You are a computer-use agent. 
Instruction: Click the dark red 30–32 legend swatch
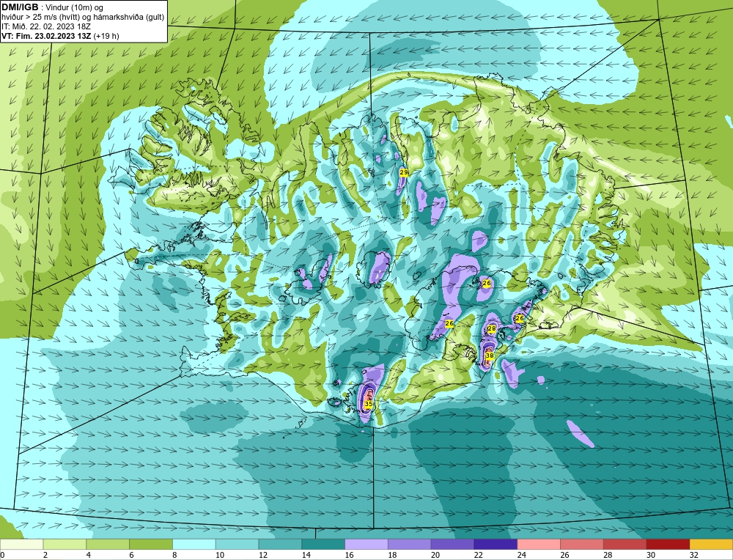click(668, 545)
